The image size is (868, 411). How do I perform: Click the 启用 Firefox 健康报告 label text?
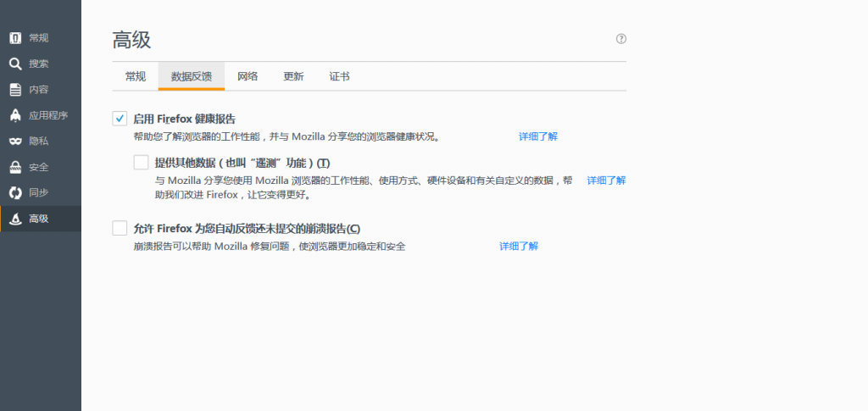184,119
